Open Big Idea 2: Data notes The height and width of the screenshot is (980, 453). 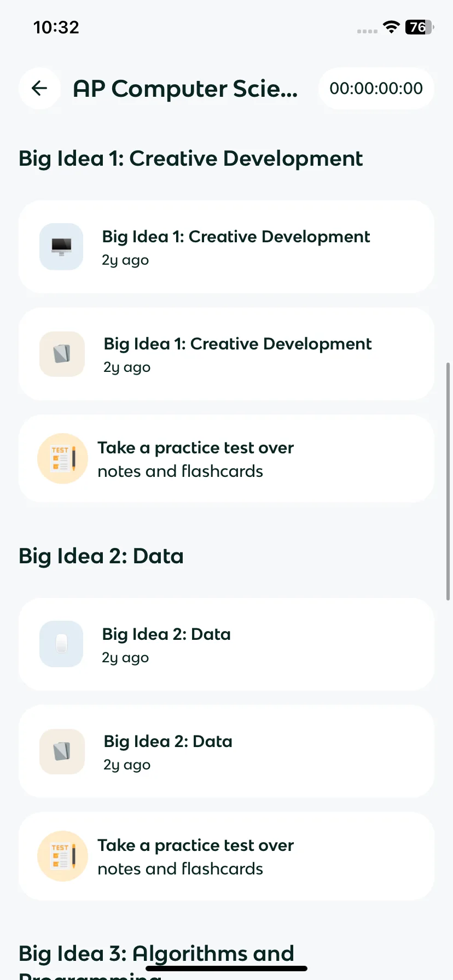226,644
